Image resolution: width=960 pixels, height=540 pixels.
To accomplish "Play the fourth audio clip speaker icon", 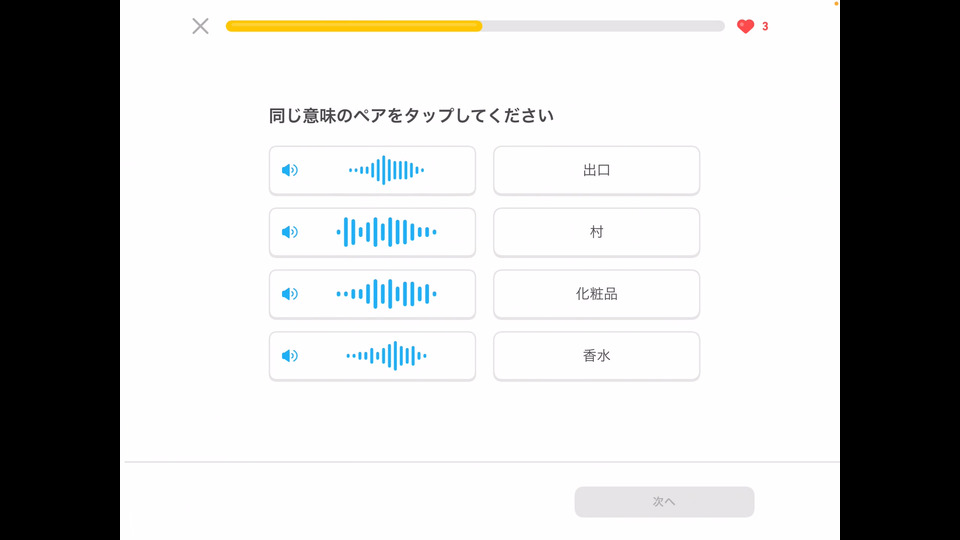I will tap(290, 356).
